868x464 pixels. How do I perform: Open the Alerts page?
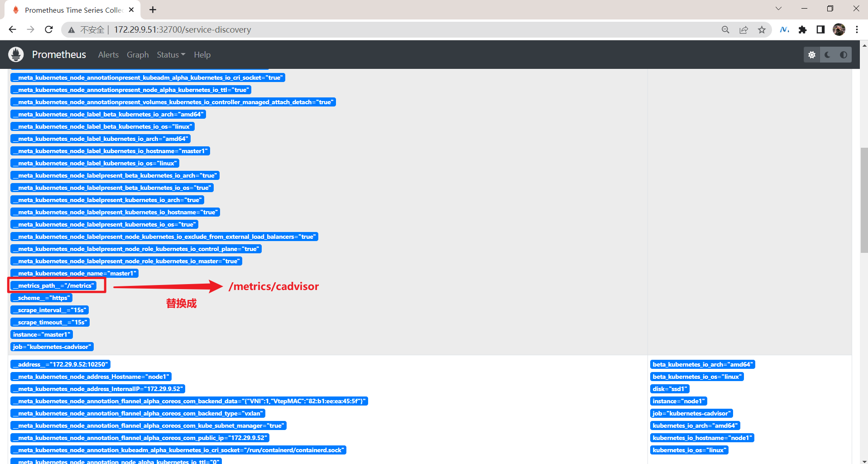tap(108, 54)
